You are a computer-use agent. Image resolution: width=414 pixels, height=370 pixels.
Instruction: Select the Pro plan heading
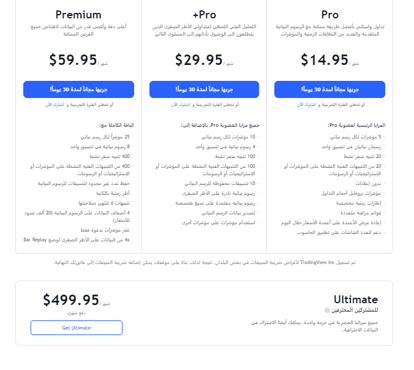pos(330,15)
